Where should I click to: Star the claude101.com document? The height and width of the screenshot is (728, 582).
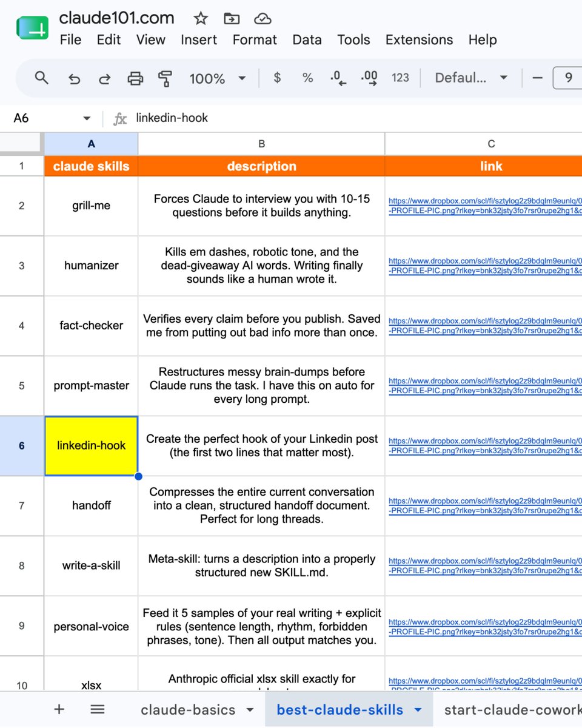(200, 18)
